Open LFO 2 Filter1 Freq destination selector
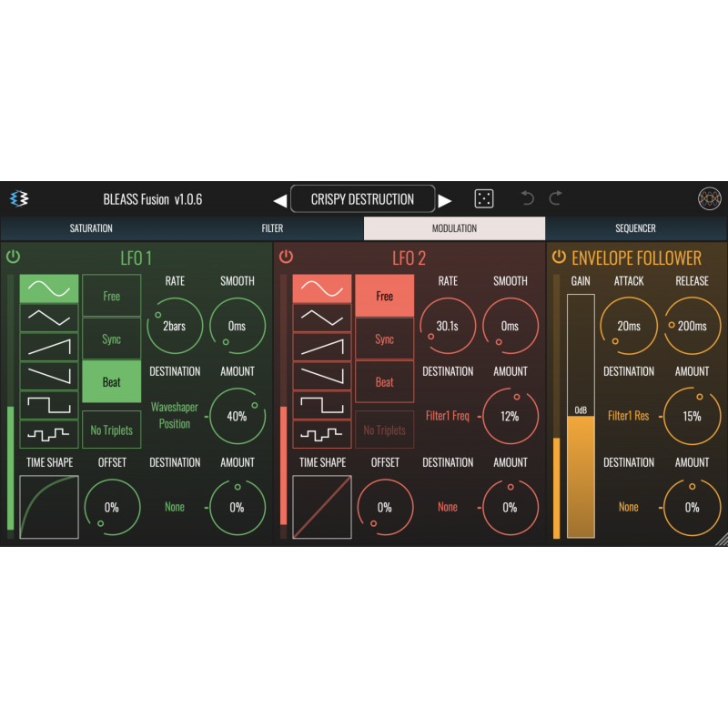This screenshot has height=728, width=728. click(448, 416)
